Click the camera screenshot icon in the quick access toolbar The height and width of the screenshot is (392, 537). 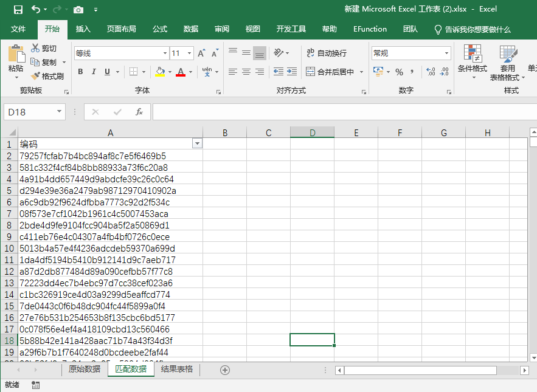click(x=78, y=10)
